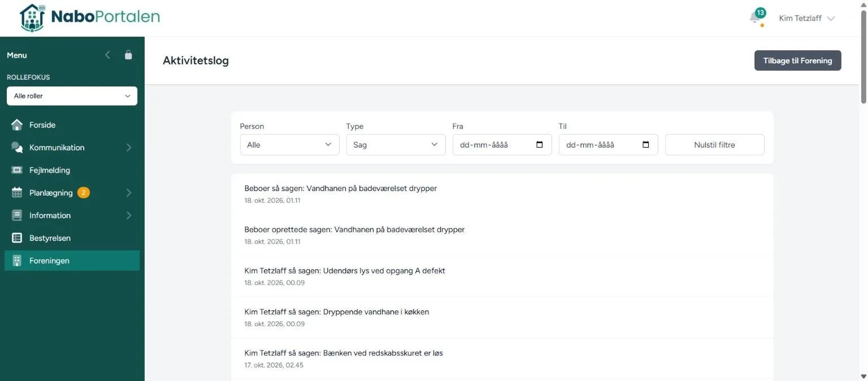The height and width of the screenshot is (381, 868).
Task: Click the NaboPortalen brand name
Action: [x=106, y=17]
